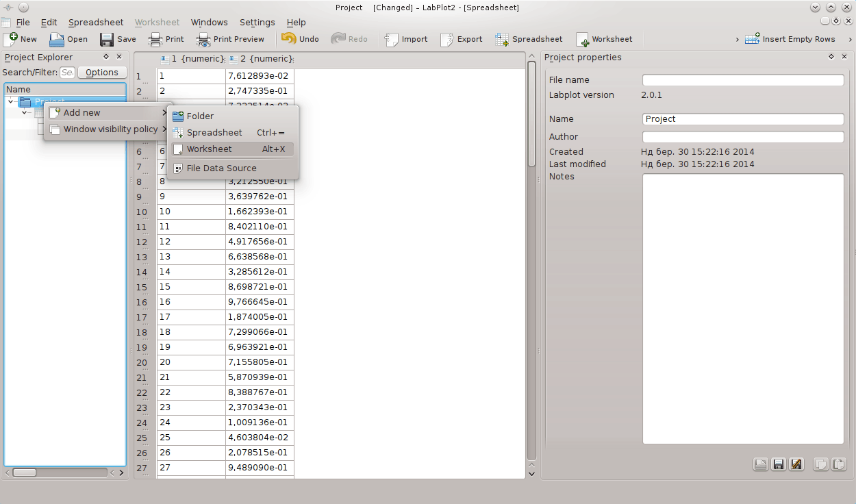Click the paste icon below Notes
The width and height of the screenshot is (856, 504).
coord(839,464)
